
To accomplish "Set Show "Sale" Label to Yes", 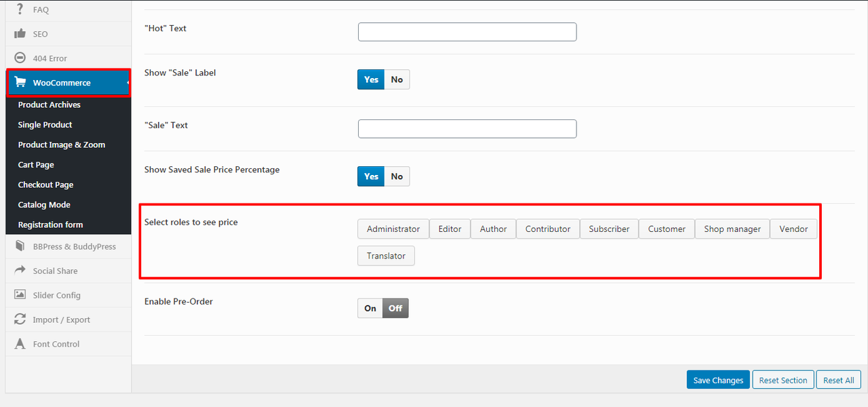I will 371,79.
